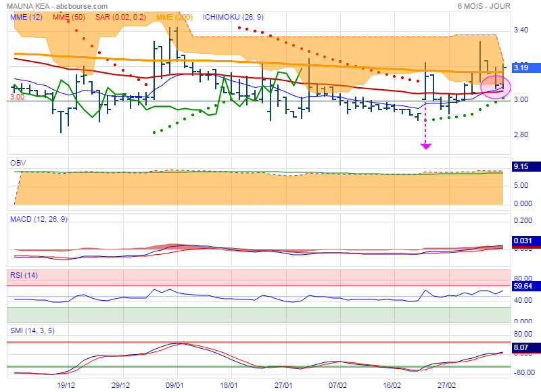Click the 3.40 price axis value
Image resolution: width=541 pixels, height=392 pixels.
521,30
